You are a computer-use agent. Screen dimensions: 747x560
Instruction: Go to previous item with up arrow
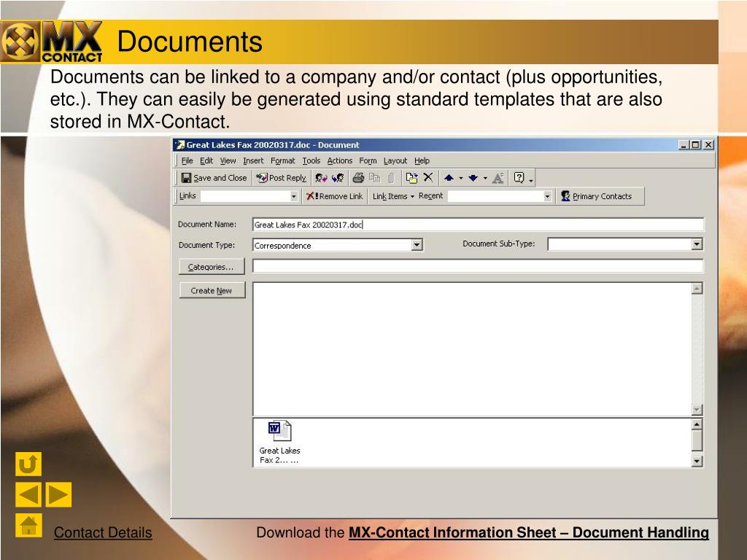tap(449, 178)
